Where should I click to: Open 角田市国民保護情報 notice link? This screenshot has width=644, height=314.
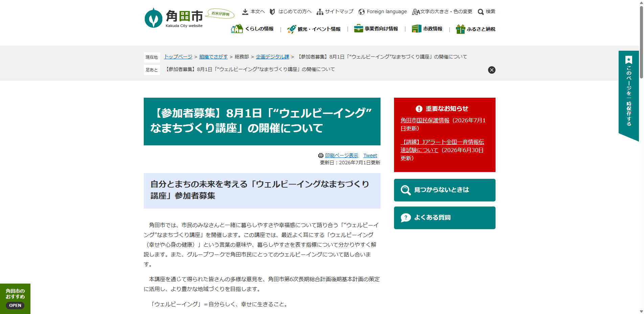(x=425, y=120)
